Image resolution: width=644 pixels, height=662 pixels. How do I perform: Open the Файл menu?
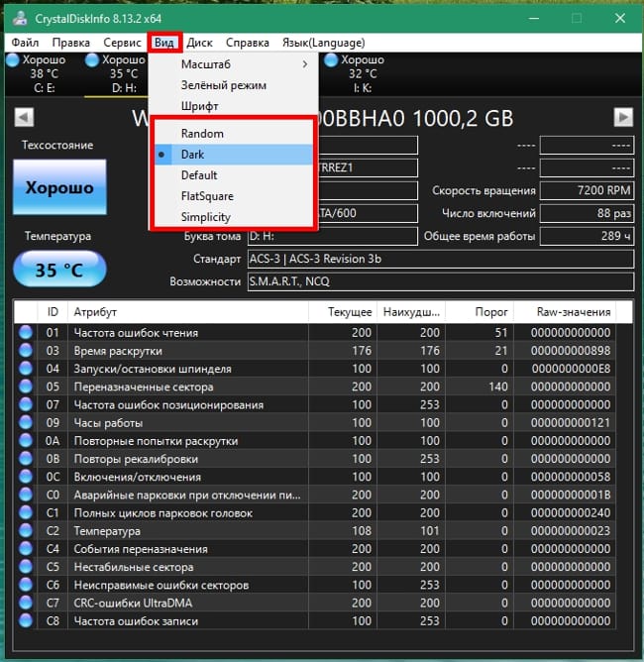(x=25, y=43)
